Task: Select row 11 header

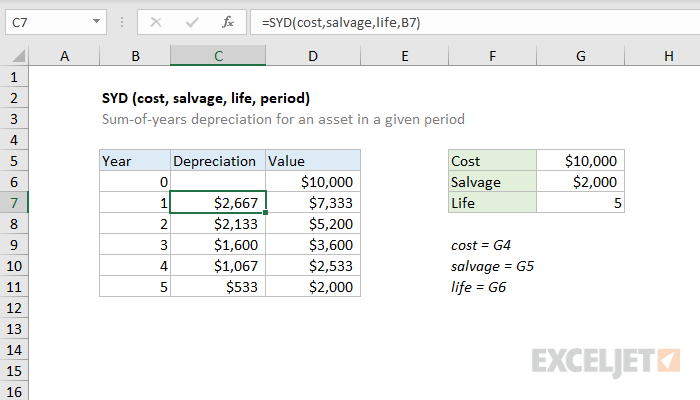Action: (14, 287)
